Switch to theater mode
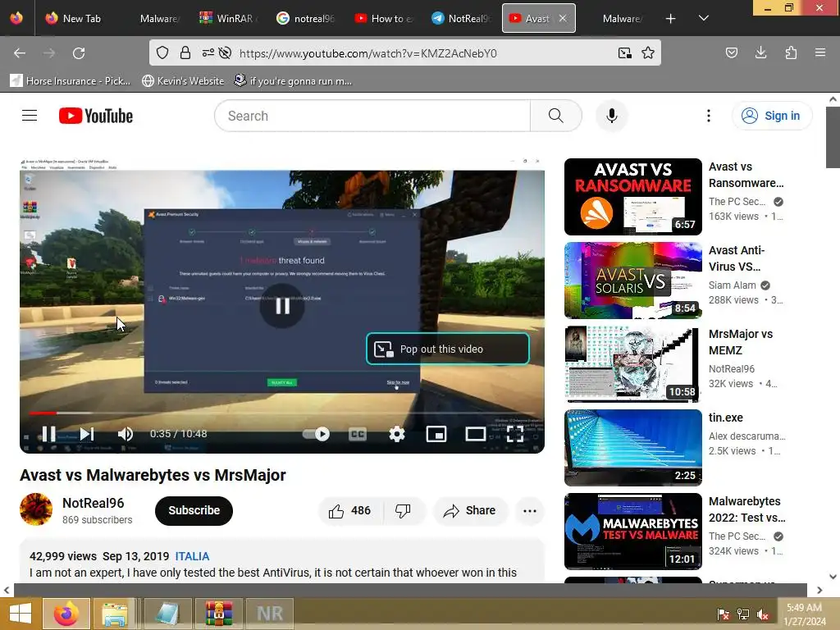 (x=475, y=434)
